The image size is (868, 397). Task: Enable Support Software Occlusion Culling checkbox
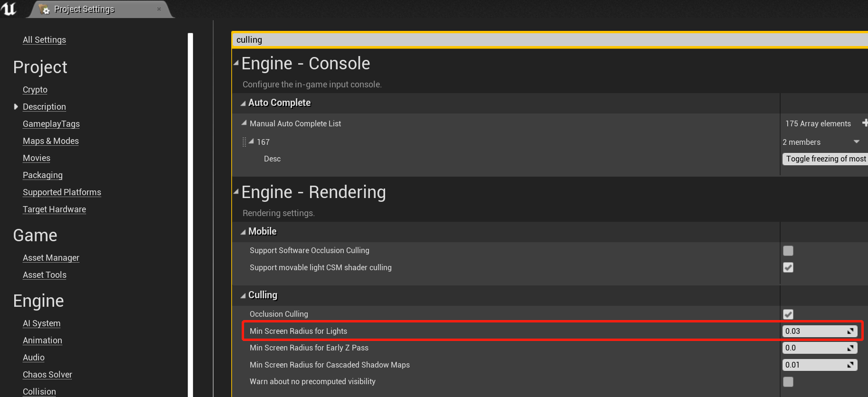788,250
